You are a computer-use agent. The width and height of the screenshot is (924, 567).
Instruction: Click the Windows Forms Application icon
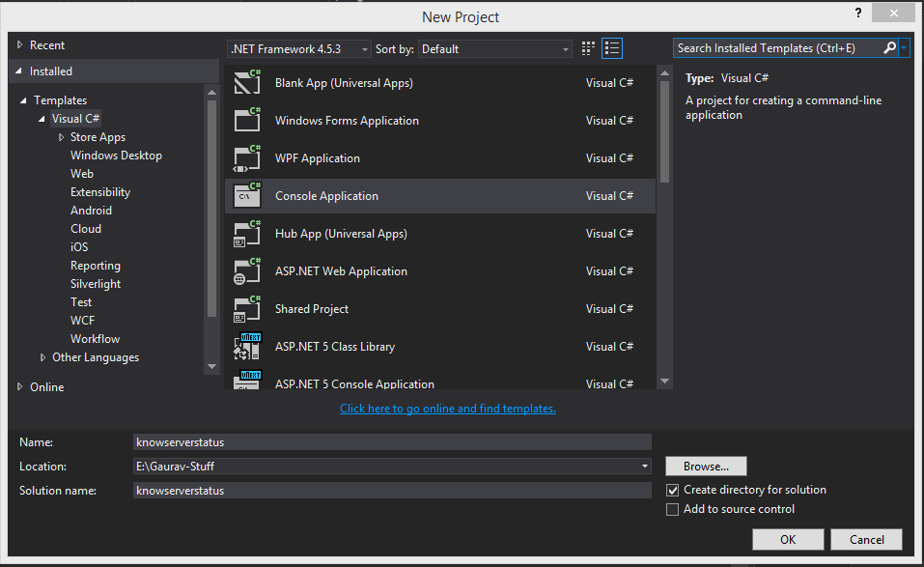point(247,122)
